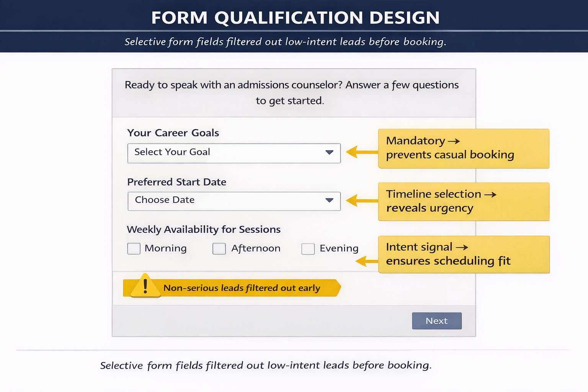Click the Form Qualification Design title
Image resolution: width=588 pixels, height=392 pixels.
[x=295, y=18]
